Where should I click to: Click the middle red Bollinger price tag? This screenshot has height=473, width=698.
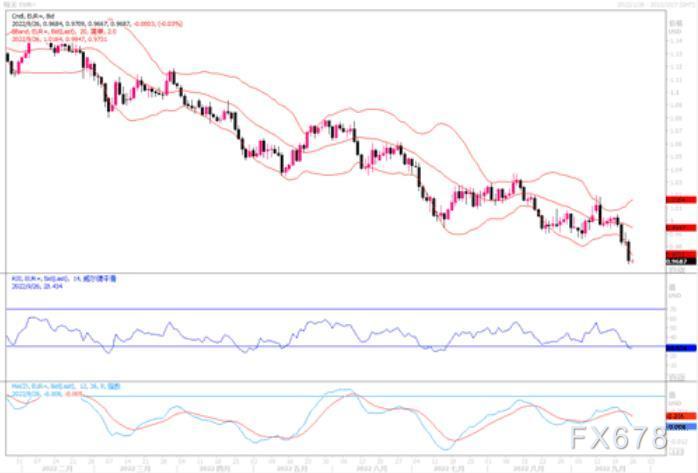pyautogui.click(x=681, y=228)
